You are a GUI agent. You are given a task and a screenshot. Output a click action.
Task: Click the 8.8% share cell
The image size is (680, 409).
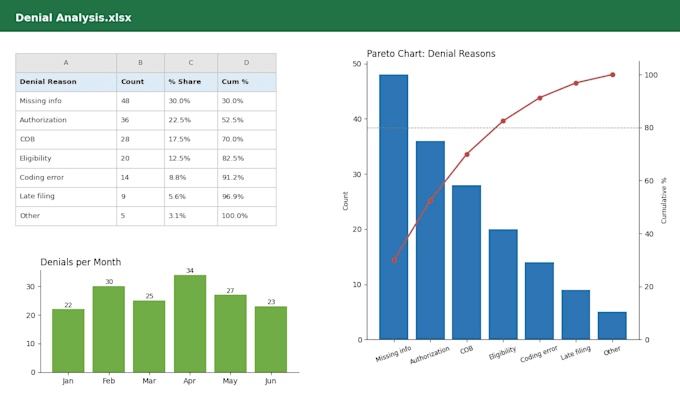191,178
